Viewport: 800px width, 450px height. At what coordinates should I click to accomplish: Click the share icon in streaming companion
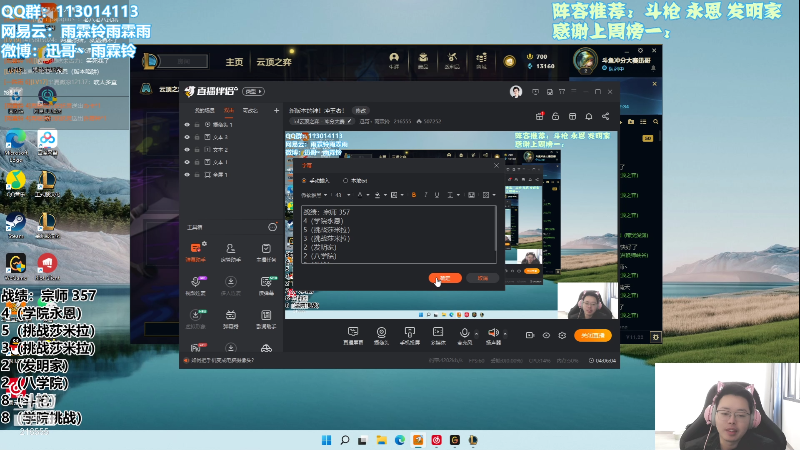606,116
